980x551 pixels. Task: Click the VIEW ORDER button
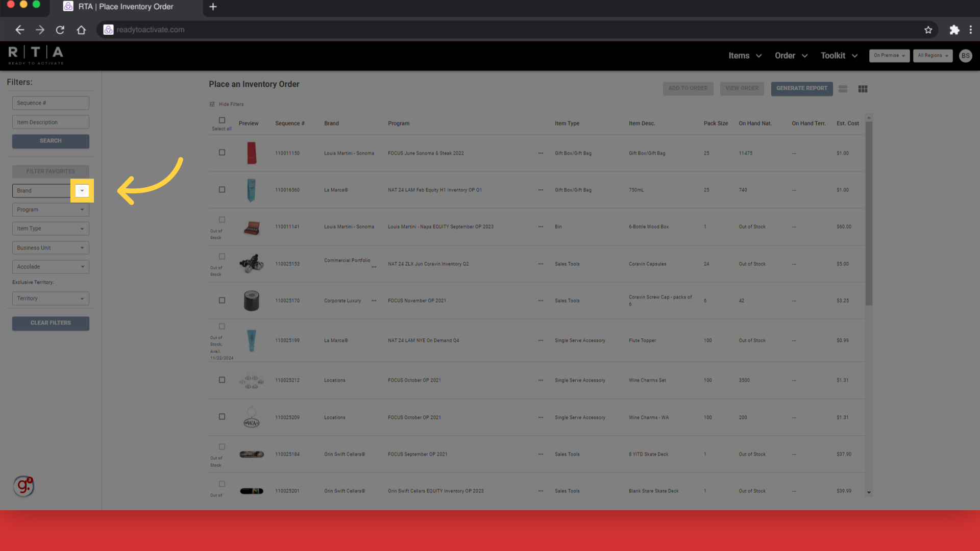(742, 88)
